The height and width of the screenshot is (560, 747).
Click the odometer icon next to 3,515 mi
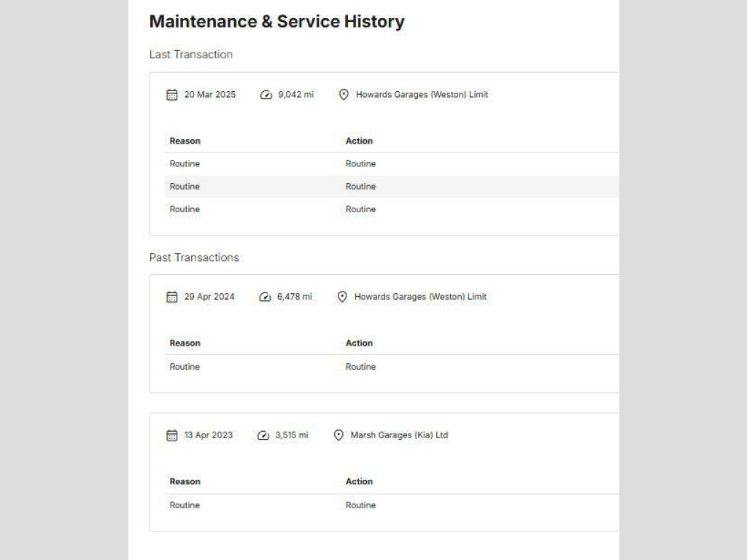[263, 435]
